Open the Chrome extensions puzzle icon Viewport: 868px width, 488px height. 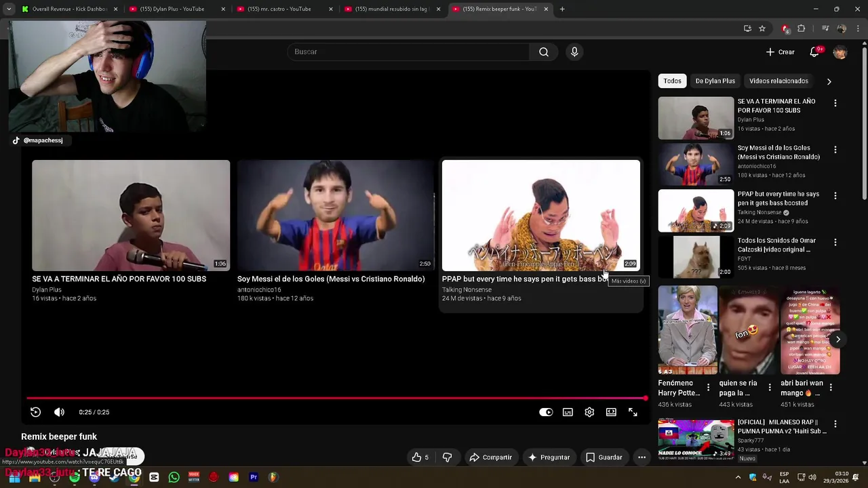click(x=802, y=28)
